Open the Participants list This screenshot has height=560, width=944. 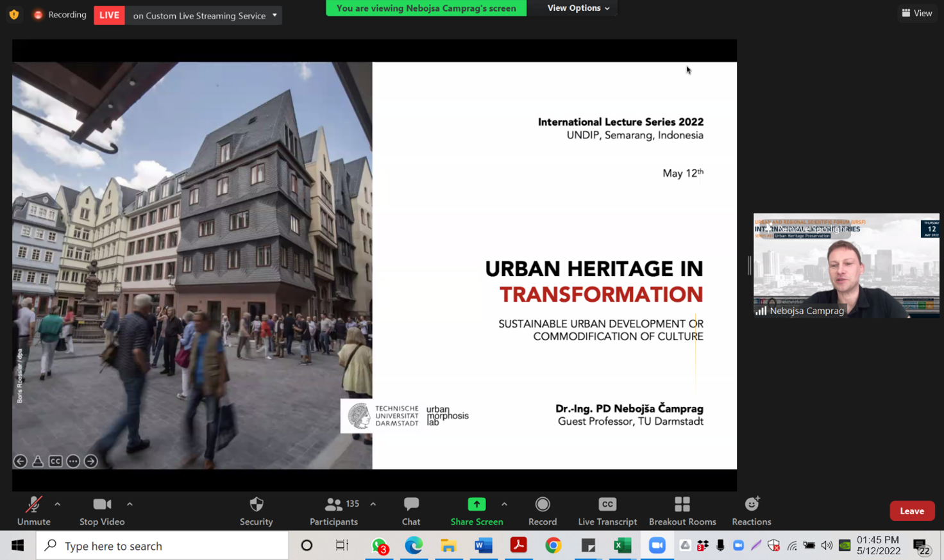pos(333,511)
